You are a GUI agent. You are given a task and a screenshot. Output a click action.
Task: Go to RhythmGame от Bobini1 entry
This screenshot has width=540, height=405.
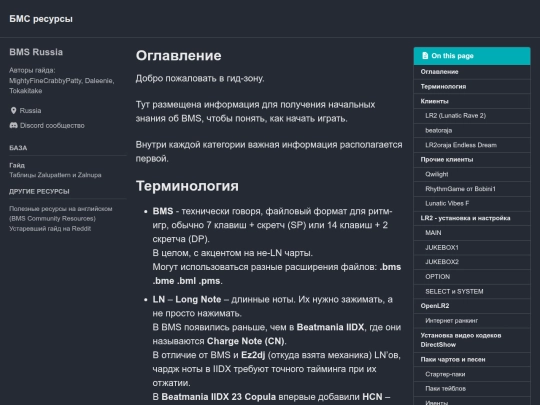472,189
